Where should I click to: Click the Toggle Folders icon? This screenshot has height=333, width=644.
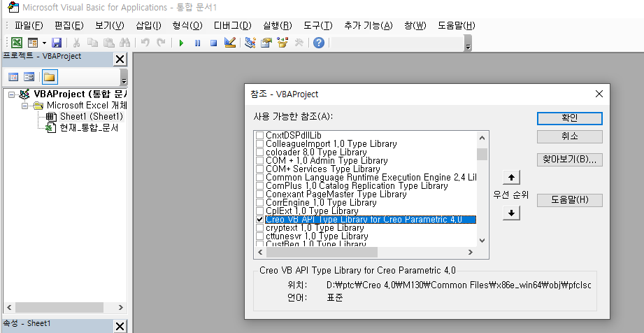pos(49,77)
